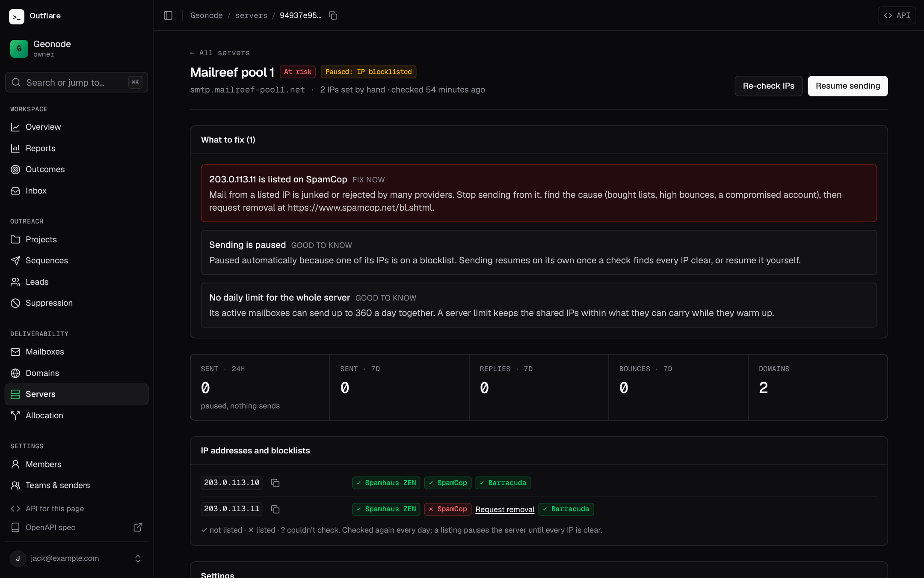Open the API button in header
Screen dimensions: 924x578
(x=897, y=15)
